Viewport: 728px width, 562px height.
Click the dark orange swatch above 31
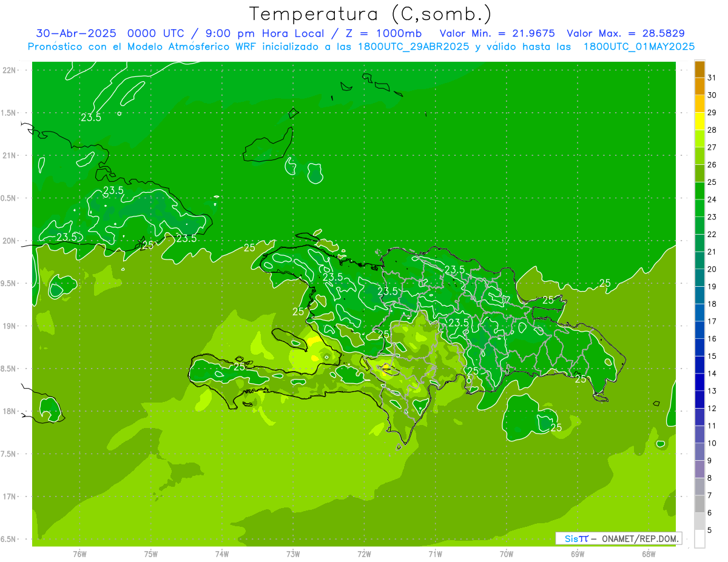[x=699, y=69]
